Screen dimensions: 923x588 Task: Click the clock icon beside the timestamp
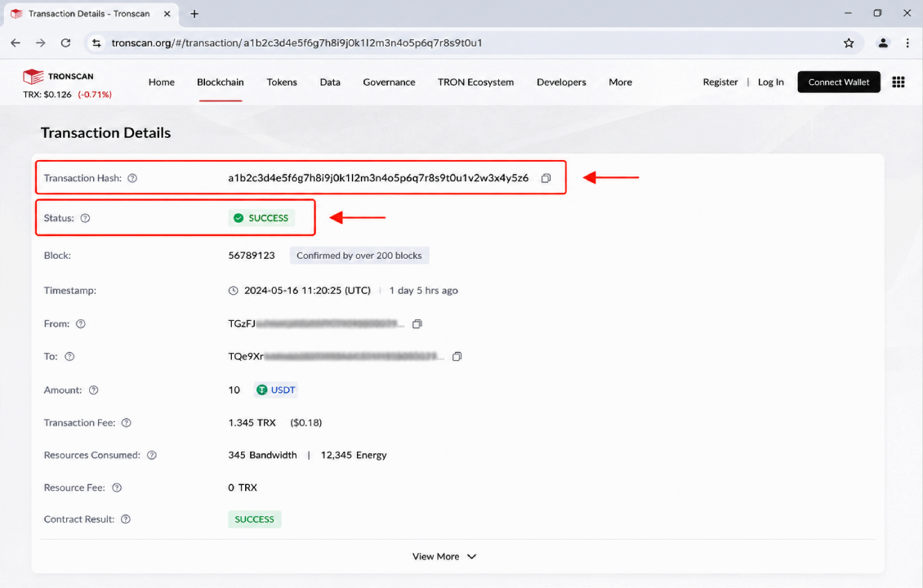point(233,290)
